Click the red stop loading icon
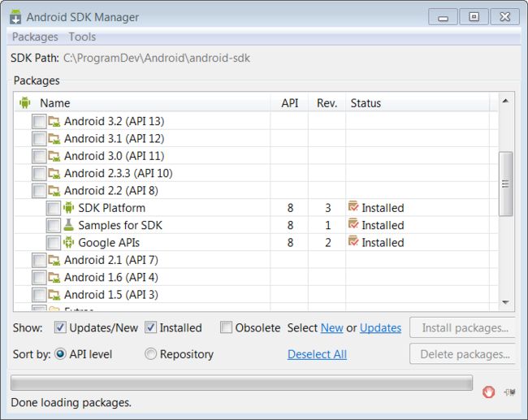528x420 pixels. [488, 392]
